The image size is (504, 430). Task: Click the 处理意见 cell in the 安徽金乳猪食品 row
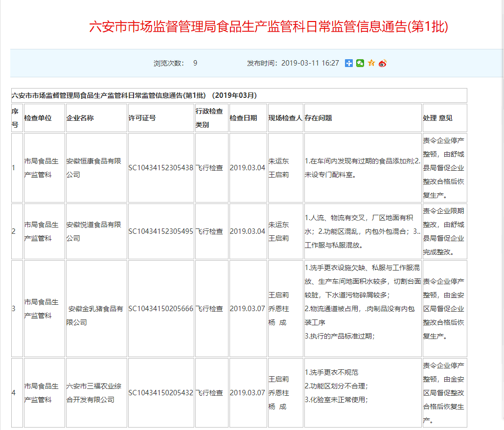coord(444,309)
